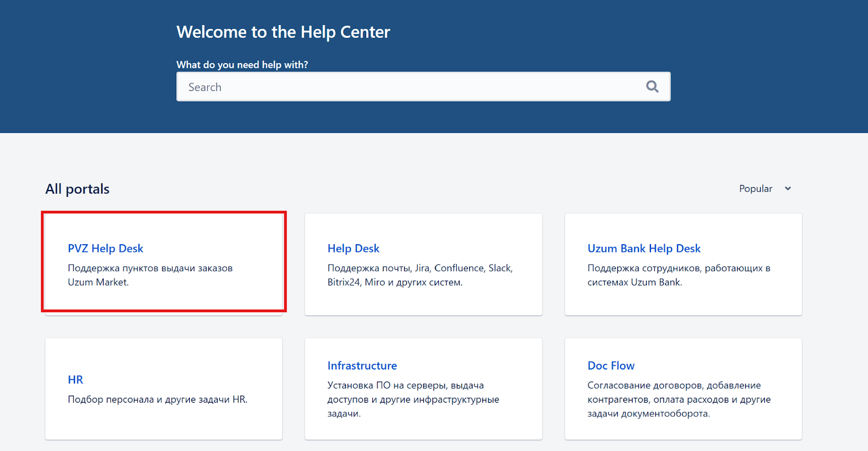
Task: Click the "Welcome to the Help Center" heading
Action: 283,32
